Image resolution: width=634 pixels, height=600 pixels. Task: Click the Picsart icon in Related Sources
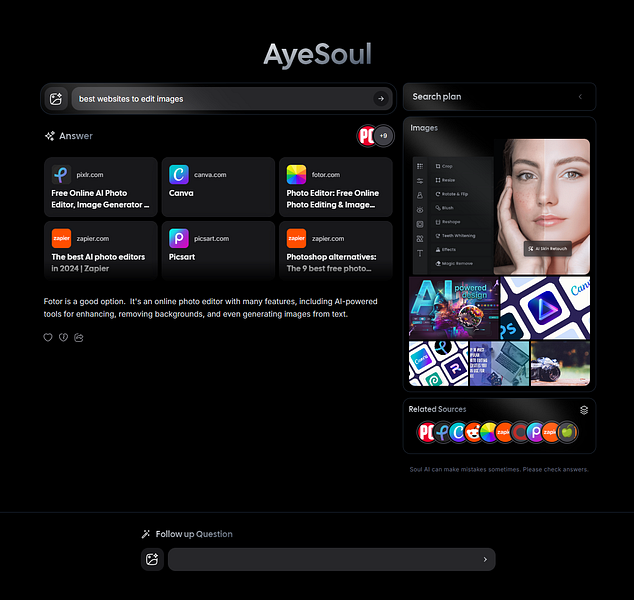pos(535,432)
